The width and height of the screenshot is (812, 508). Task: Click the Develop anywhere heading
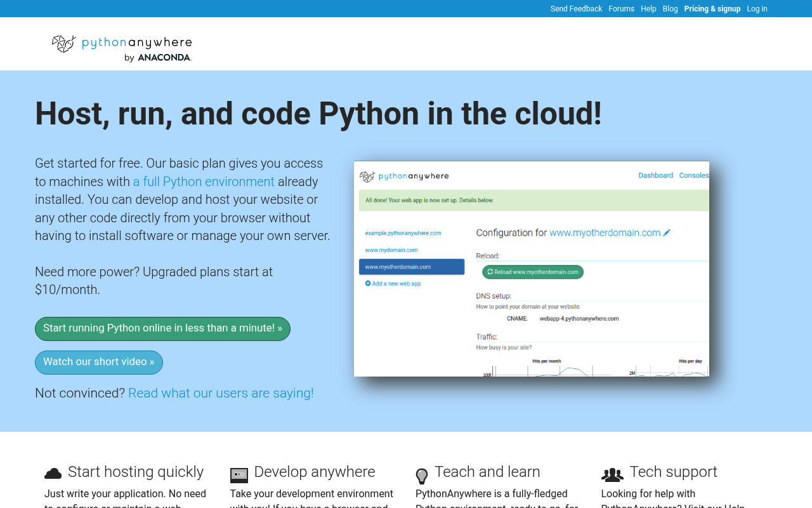(x=315, y=472)
